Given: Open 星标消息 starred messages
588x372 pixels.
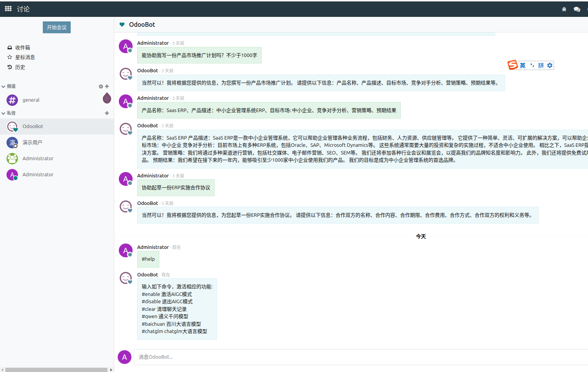Looking at the screenshot, I should tap(25, 57).
